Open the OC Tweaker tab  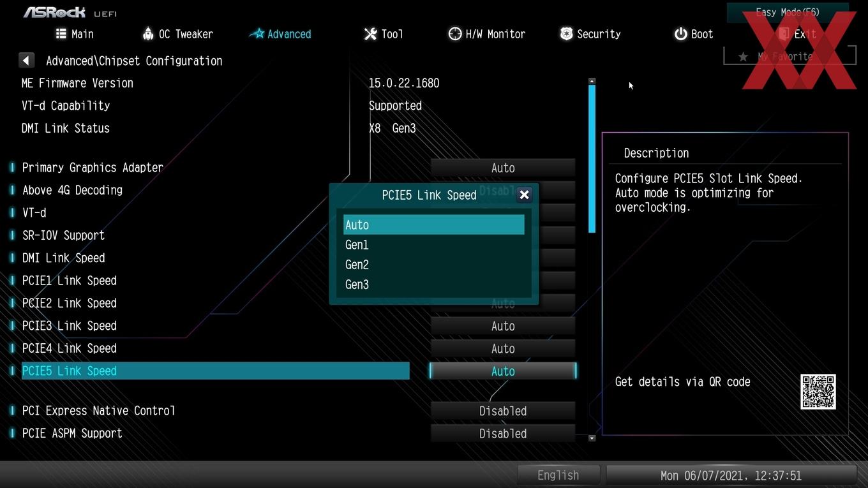[177, 34]
